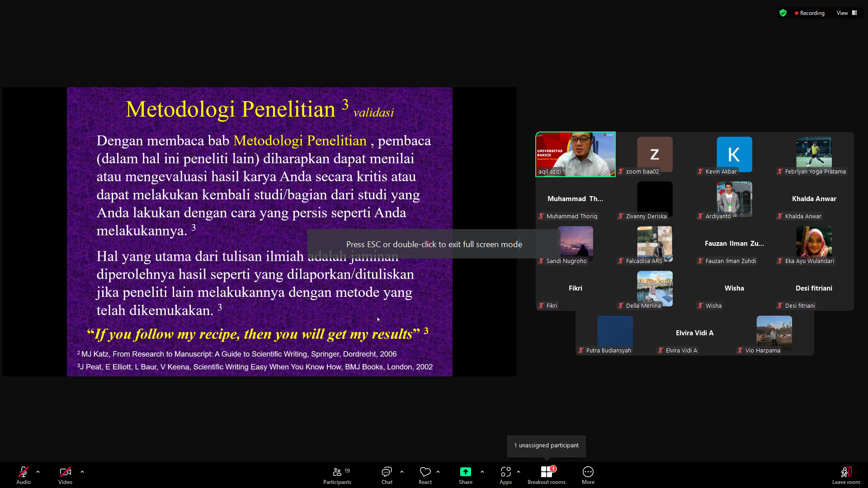Click the muted mic icon beside Desi fitriani
The height and width of the screenshot is (488, 868).
pos(780,306)
